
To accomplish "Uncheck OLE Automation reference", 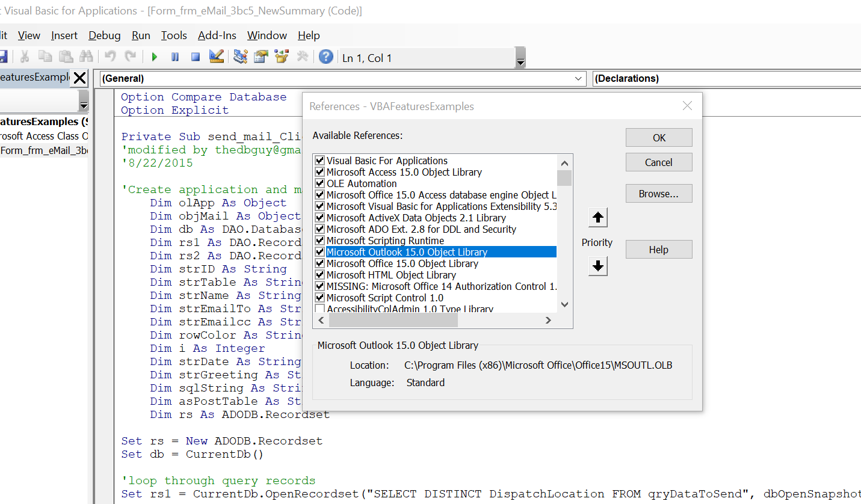I will 319,183.
